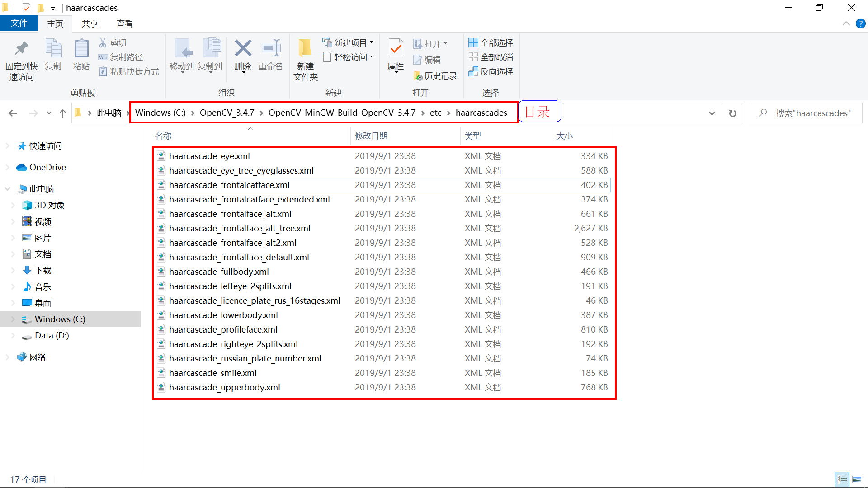
Task: Switch to details view in status bar
Action: point(842,479)
